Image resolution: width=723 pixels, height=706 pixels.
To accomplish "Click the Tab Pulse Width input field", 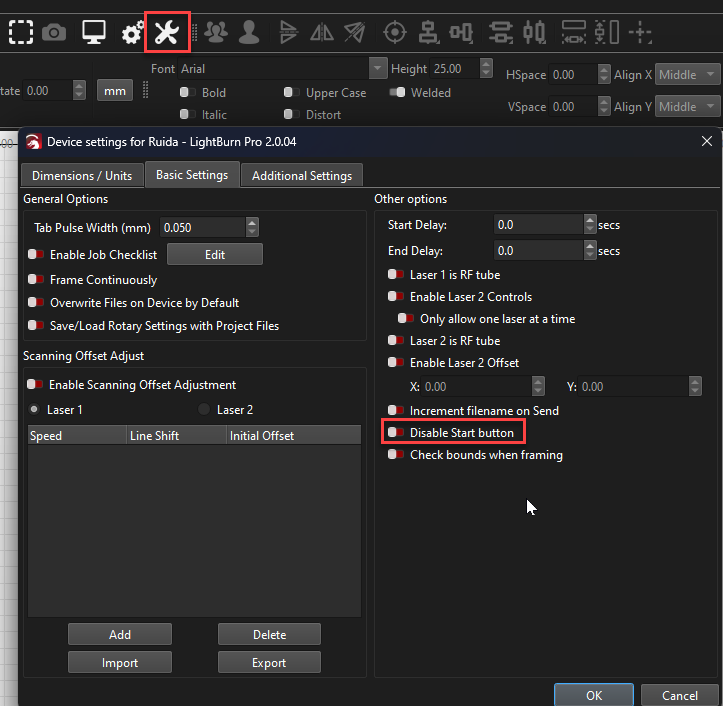I will coord(202,228).
